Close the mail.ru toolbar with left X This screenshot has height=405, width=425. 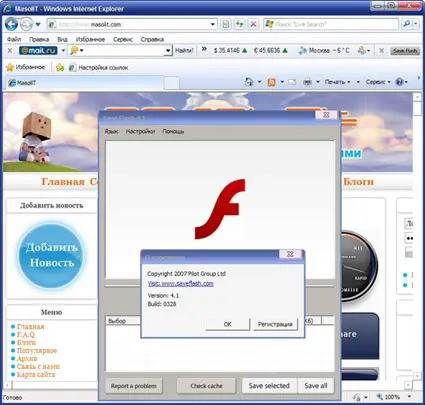(10, 51)
